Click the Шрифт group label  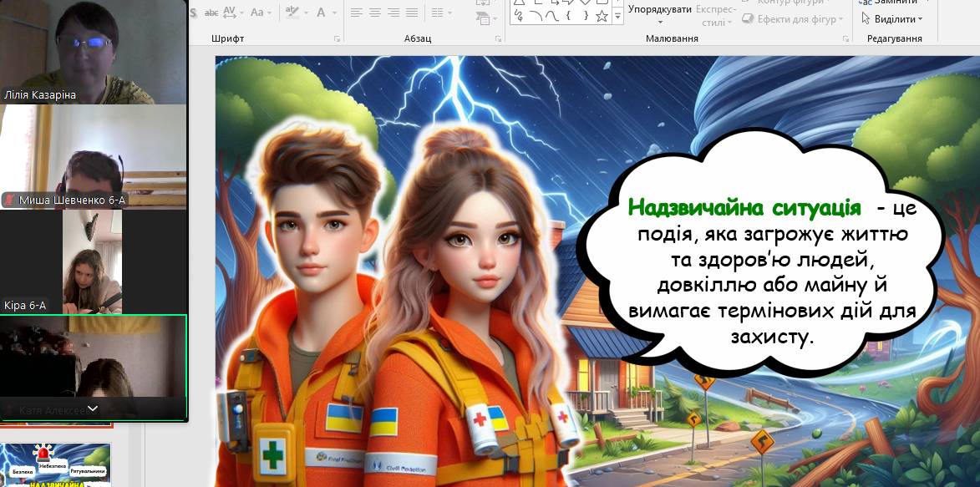tap(227, 38)
